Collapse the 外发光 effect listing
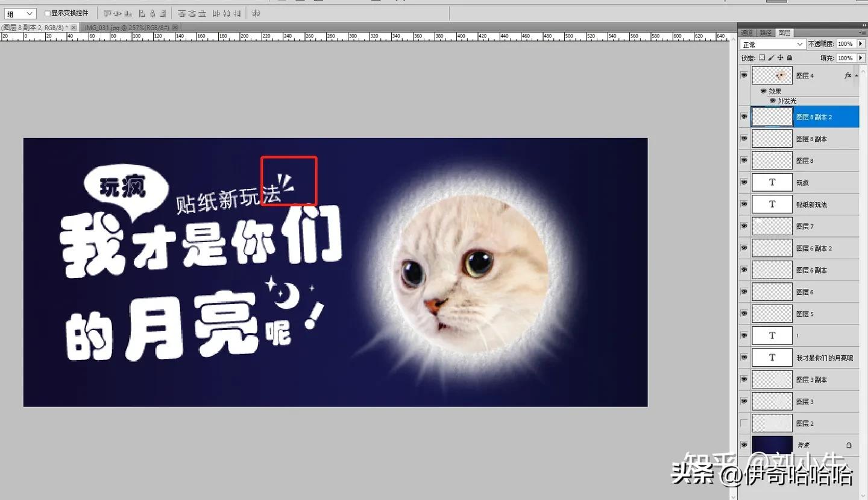868x500 pixels. tap(856, 75)
